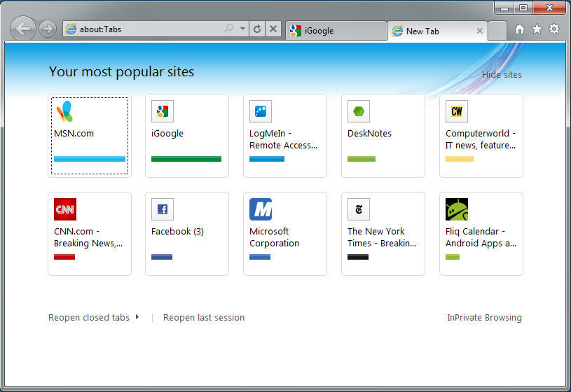
Task: Minimize the browser window
Action: coord(504,8)
